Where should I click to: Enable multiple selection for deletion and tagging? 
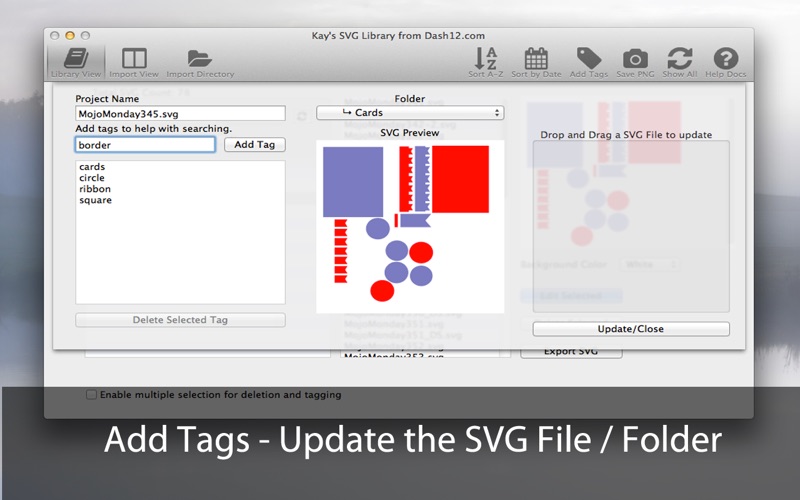(x=91, y=394)
